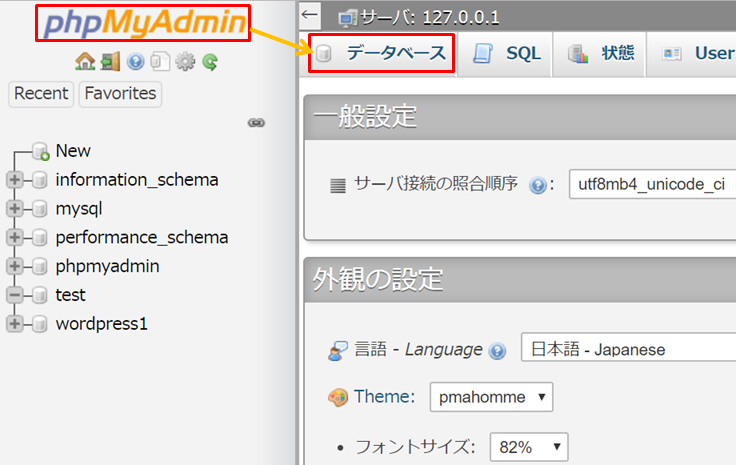This screenshot has height=465, width=736.
Task: Expand the performance_schema tree node
Action: pos(15,237)
